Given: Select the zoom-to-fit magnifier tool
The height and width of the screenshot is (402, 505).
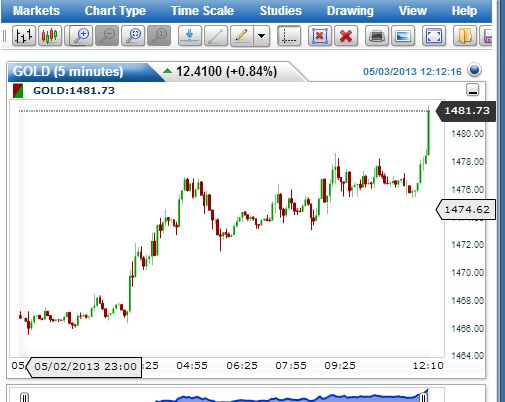Looking at the screenshot, I should pyautogui.click(x=133, y=35).
